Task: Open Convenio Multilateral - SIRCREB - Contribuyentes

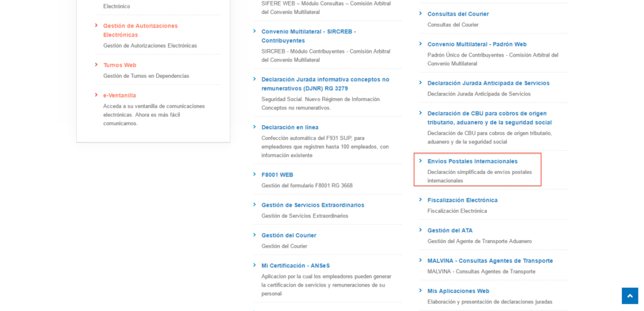Action: (308, 36)
